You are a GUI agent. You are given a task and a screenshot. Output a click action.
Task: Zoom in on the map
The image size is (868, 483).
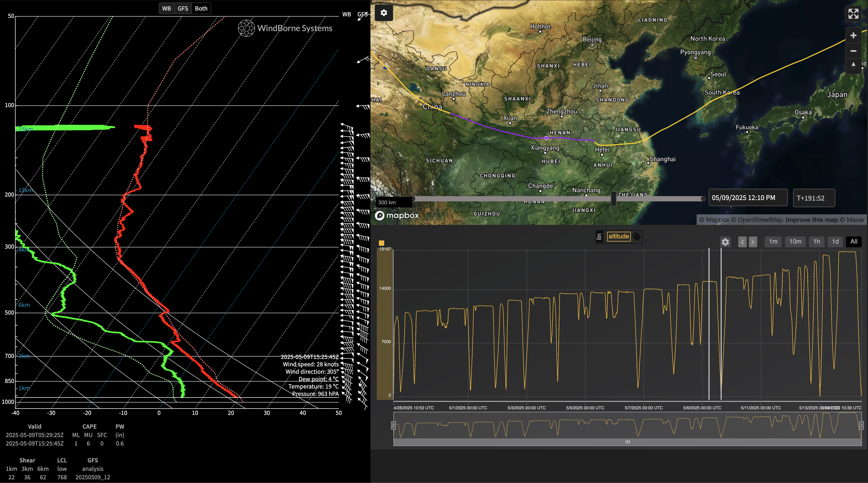pyautogui.click(x=853, y=35)
